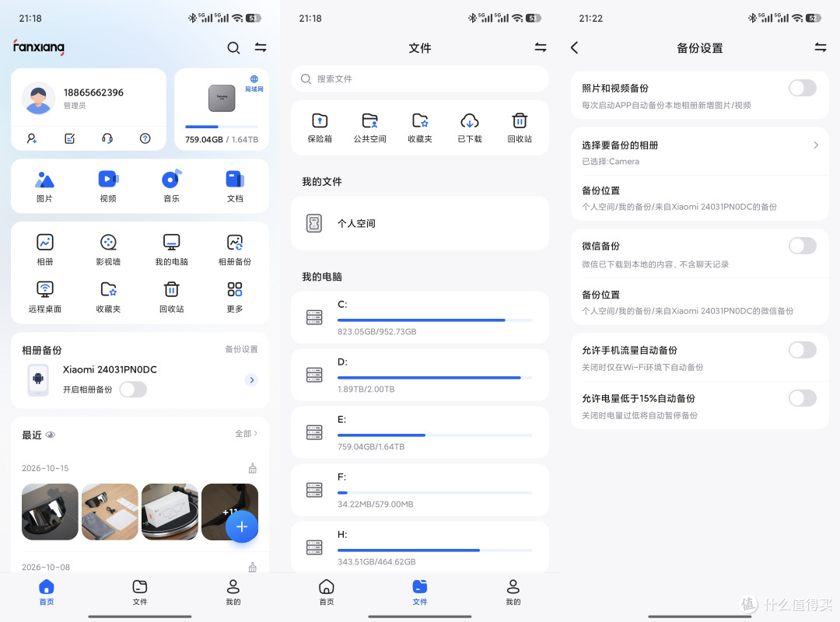The width and height of the screenshot is (840, 622).
Task: Select 文件 tab on files screen
Action: point(420,592)
